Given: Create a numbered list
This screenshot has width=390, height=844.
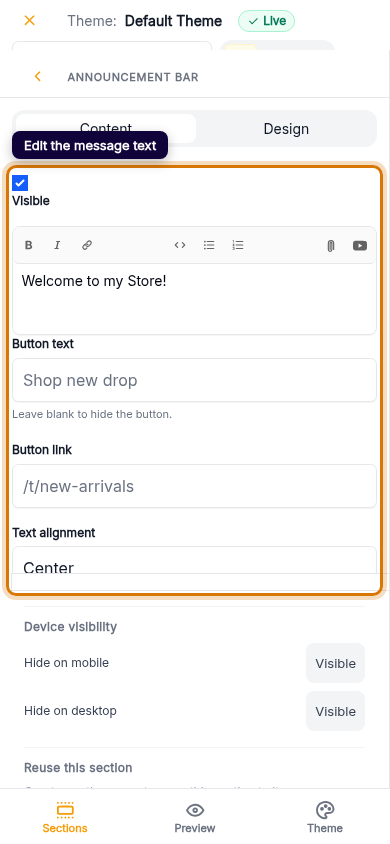Looking at the screenshot, I should [x=238, y=245].
